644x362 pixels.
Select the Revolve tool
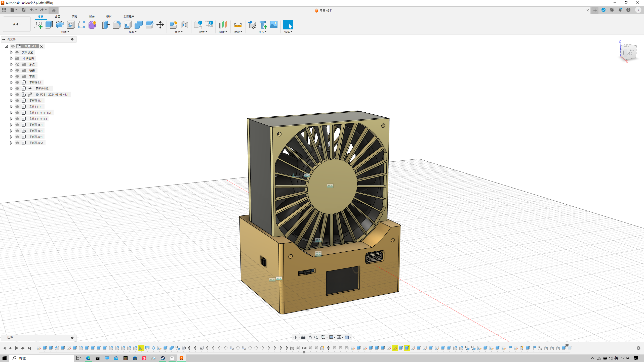click(x=60, y=25)
